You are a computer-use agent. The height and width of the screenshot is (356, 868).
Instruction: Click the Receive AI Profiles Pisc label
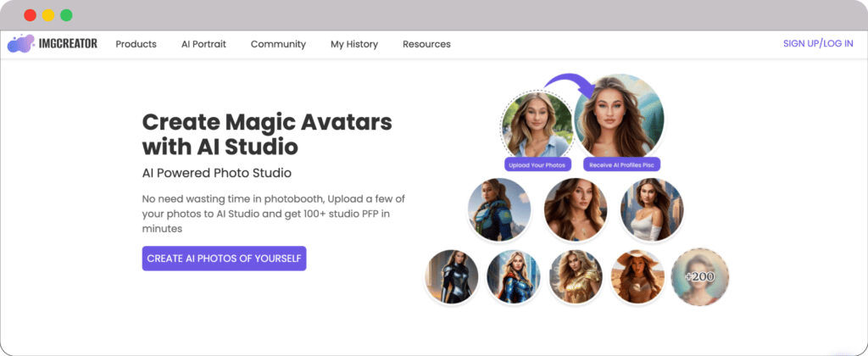coord(621,164)
